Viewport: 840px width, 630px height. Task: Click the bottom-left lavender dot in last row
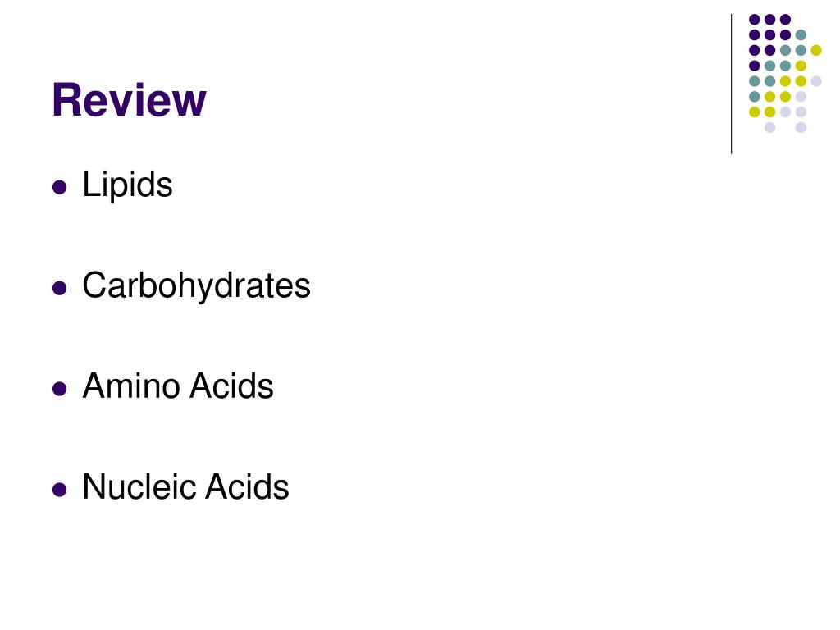(x=769, y=127)
